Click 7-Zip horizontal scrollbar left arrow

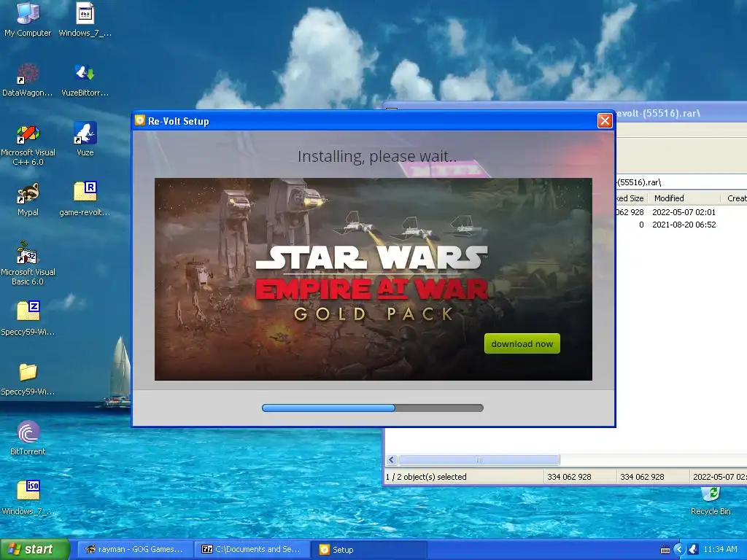pyautogui.click(x=392, y=460)
